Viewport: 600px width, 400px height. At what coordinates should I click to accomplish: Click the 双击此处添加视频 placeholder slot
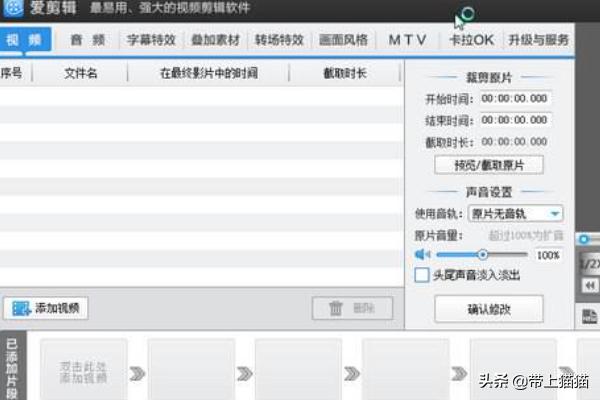coord(84,373)
